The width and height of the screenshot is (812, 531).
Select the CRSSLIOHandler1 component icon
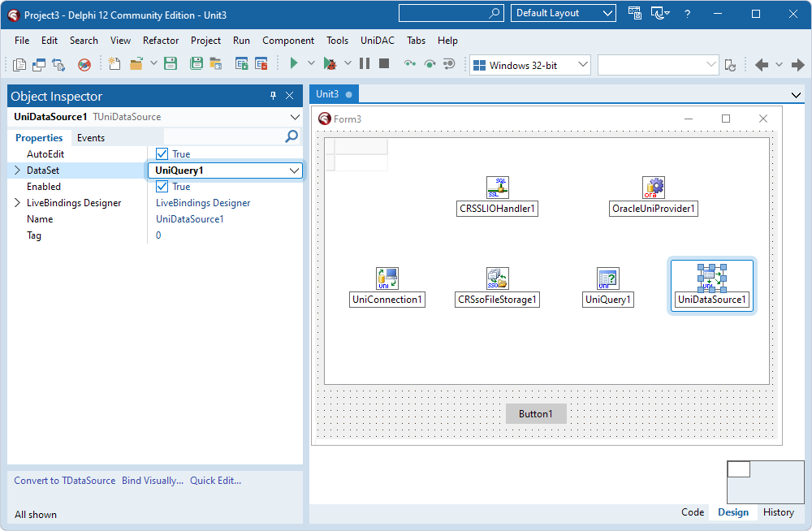click(x=498, y=188)
